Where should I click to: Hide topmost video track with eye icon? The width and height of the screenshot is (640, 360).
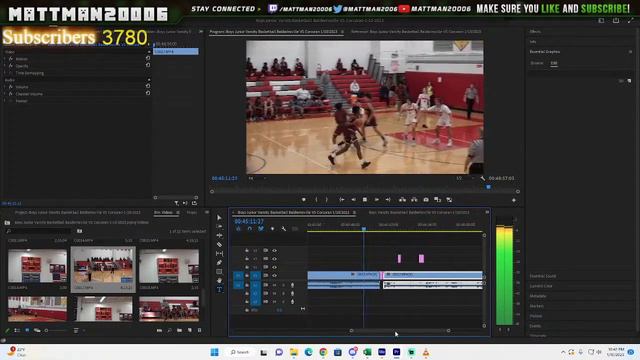tap(274, 250)
